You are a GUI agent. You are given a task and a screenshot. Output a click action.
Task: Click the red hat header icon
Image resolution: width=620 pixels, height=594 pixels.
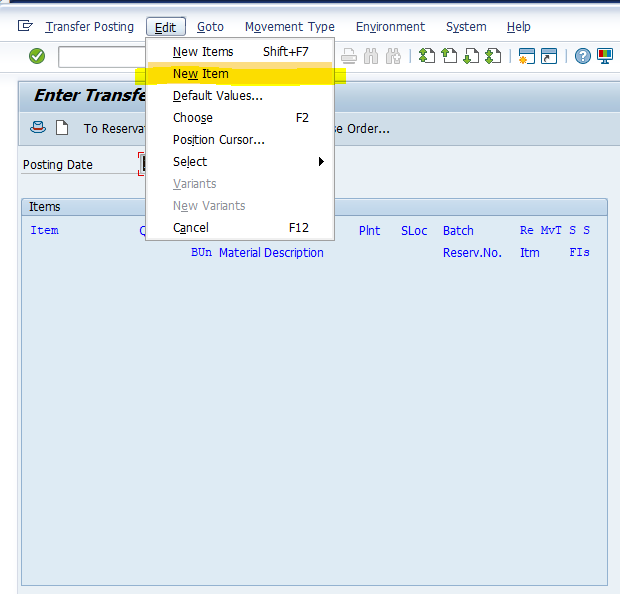[x=38, y=128]
